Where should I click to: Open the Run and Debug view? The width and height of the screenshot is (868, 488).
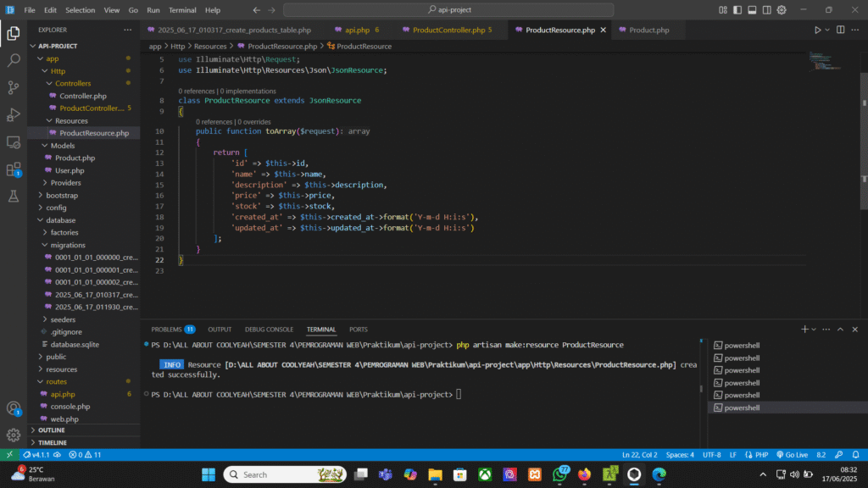14,114
